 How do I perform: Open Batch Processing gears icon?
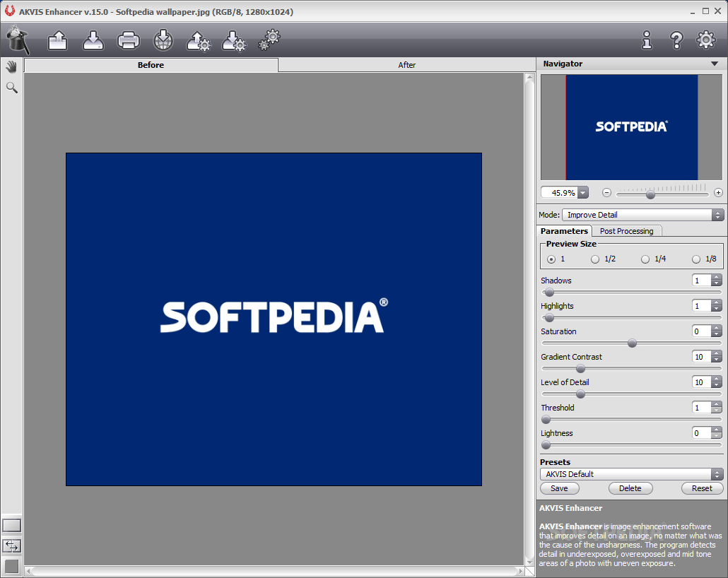click(x=269, y=40)
